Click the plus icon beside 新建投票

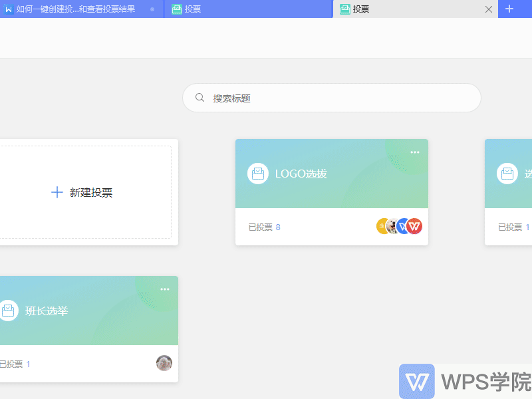[x=57, y=192]
